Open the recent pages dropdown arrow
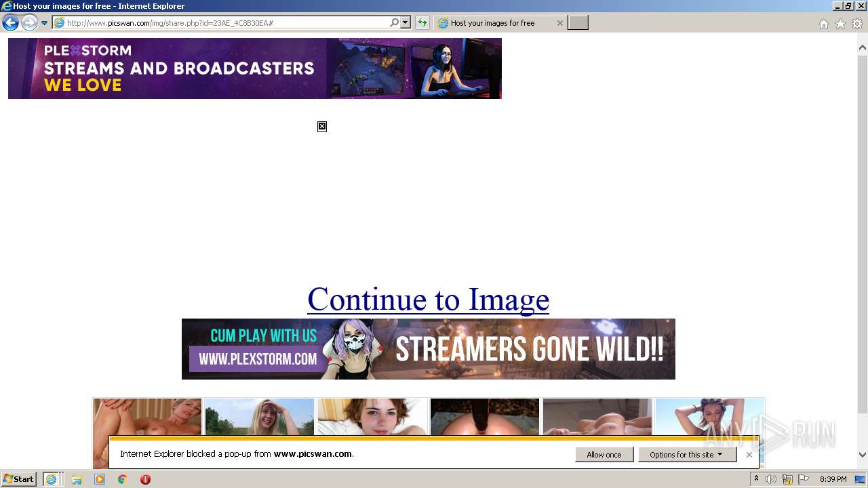 pos(45,23)
